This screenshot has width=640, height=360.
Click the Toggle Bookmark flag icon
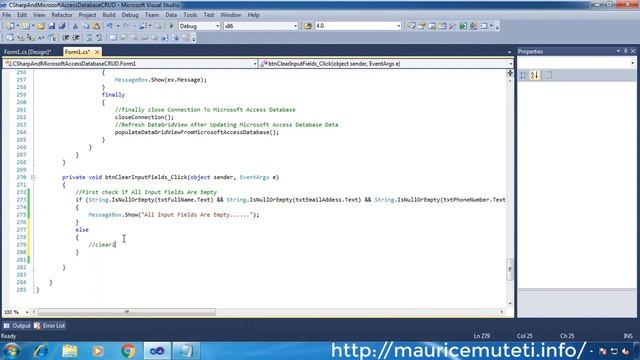coord(113,38)
